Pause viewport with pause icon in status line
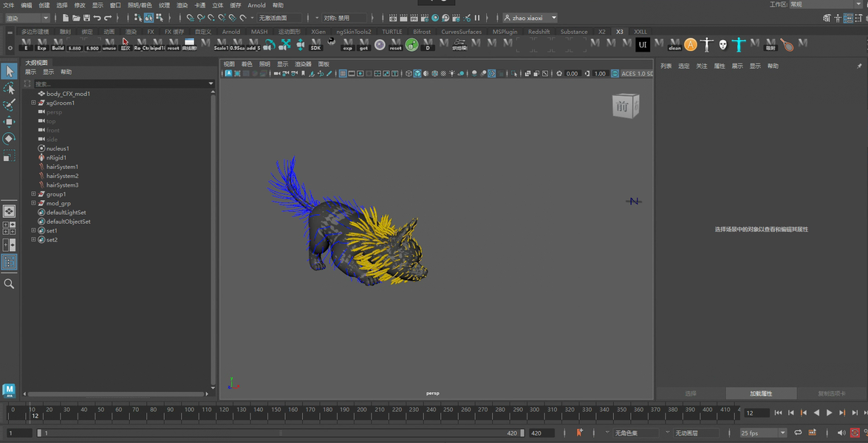The width and height of the screenshot is (868, 443). [477, 18]
